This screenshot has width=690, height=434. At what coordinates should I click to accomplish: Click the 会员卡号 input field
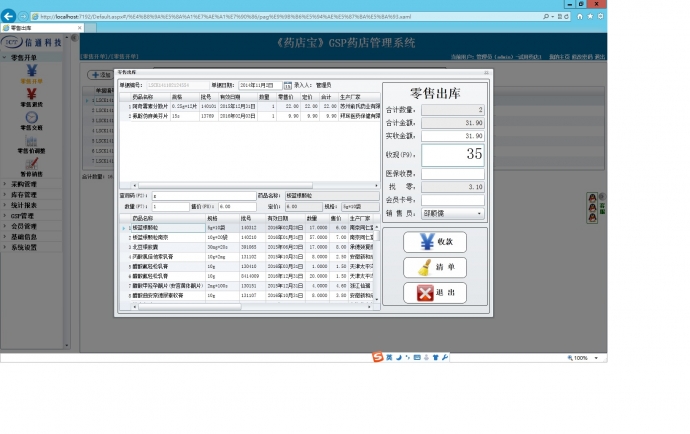pos(453,200)
